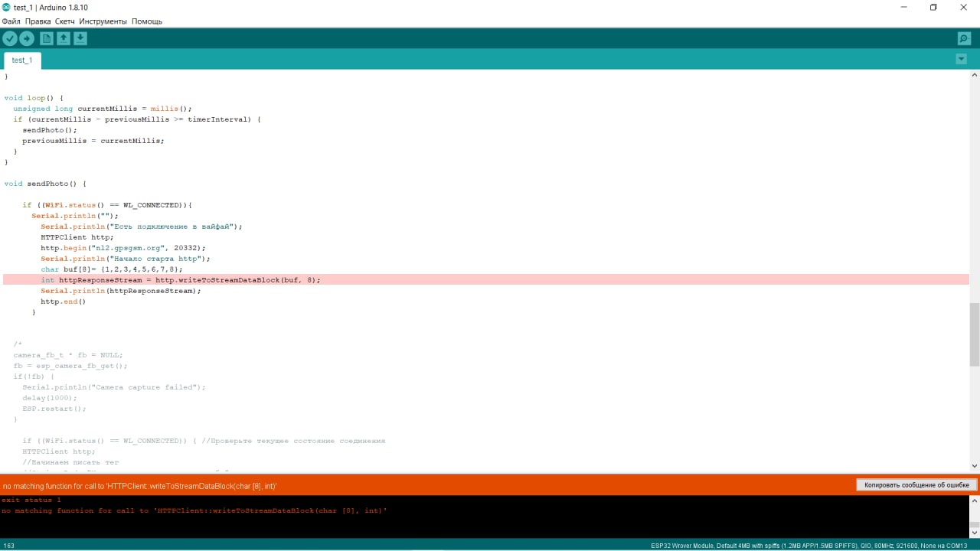Click the 'sendPhoto();' call line
This screenshot has height=551, width=980.
50,130
